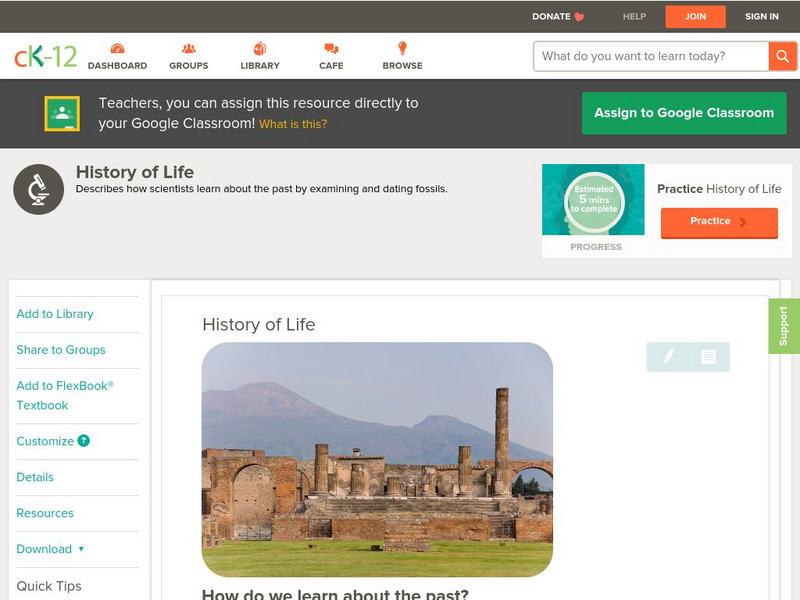
Task: Open the Library icon in navigation
Action: pyautogui.click(x=260, y=49)
